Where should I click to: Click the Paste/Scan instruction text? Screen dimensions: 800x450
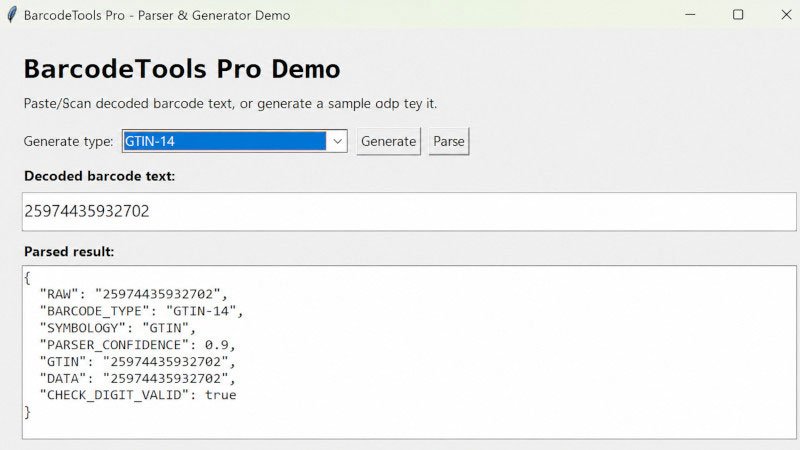pyautogui.click(x=230, y=104)
